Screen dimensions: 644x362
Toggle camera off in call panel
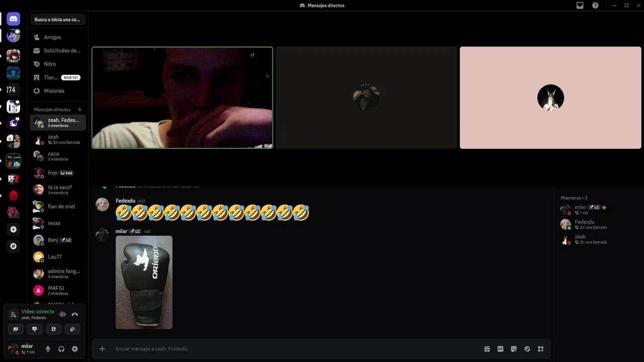[16, 329]
